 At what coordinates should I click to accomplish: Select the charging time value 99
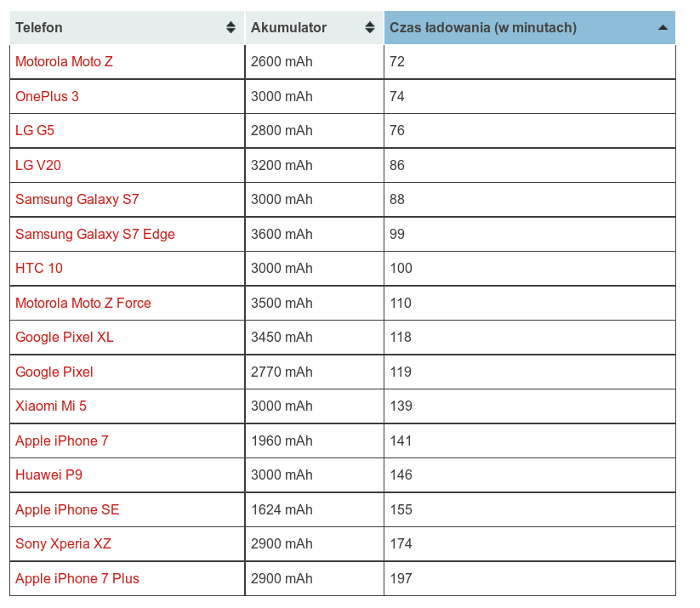pyautogui.click(x=397, y=234)
